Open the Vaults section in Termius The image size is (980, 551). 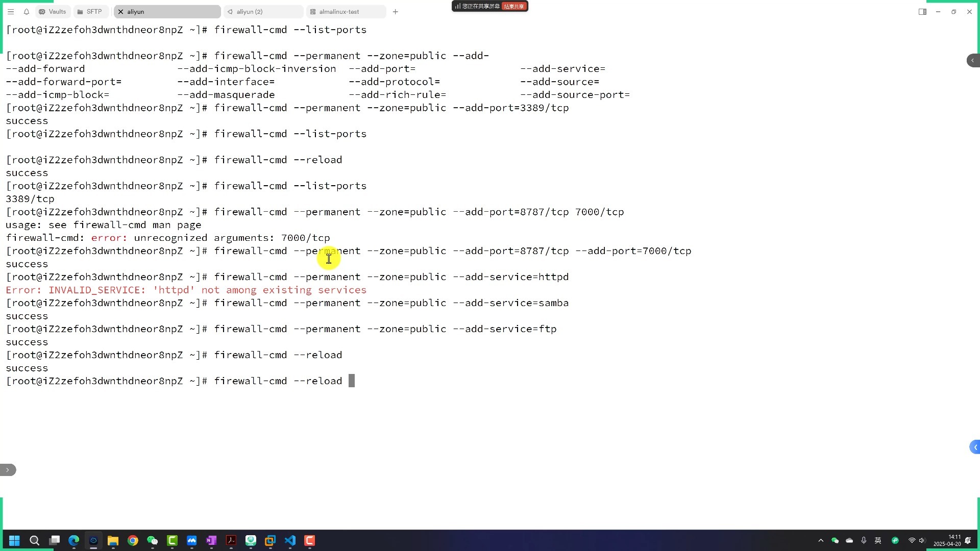point(52,11)
